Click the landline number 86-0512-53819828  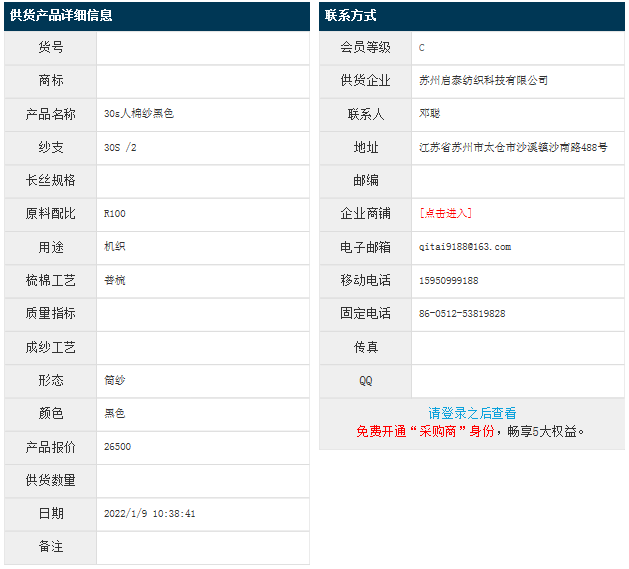(x=462, y=314)
